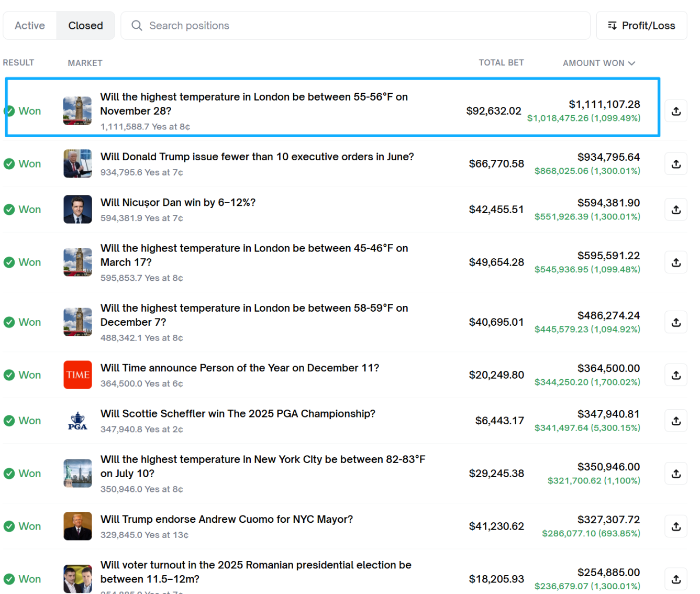Click the Total Bet column header
This screenshot has height=594, width=700.
pyautogui.click(x=501, y=63)
